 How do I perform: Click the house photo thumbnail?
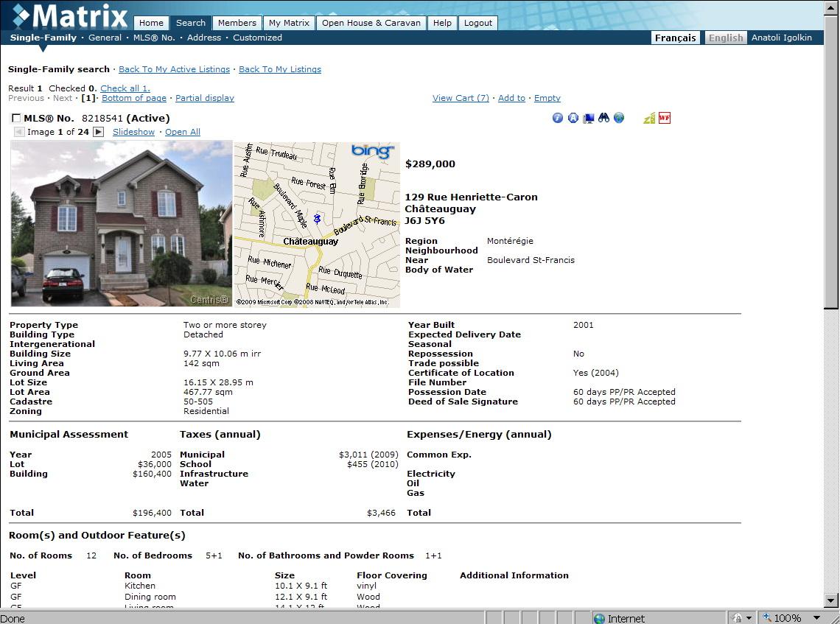[x=122, y=224]
